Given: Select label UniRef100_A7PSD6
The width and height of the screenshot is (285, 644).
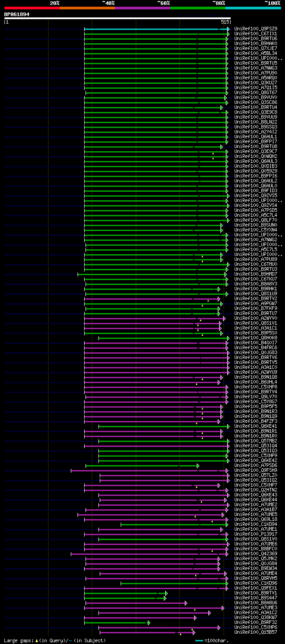Looking at the screenshot, I should (x=256, y=466).
